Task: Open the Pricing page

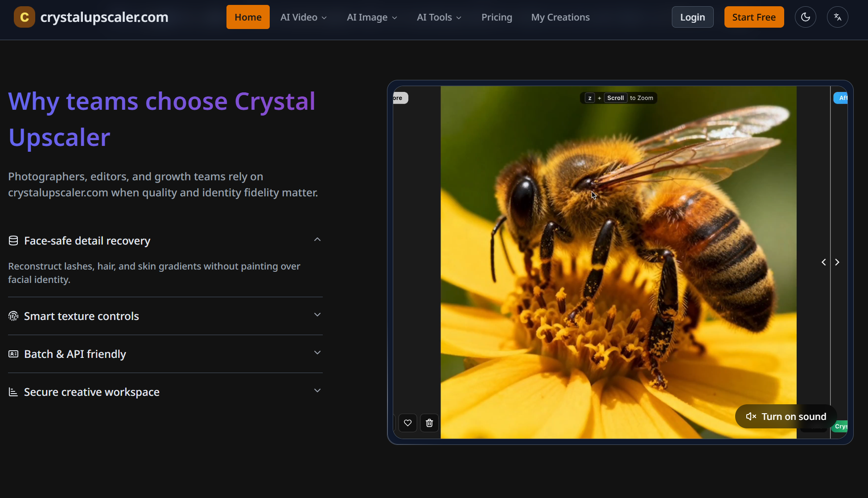Action: click(x=497, y=17)
